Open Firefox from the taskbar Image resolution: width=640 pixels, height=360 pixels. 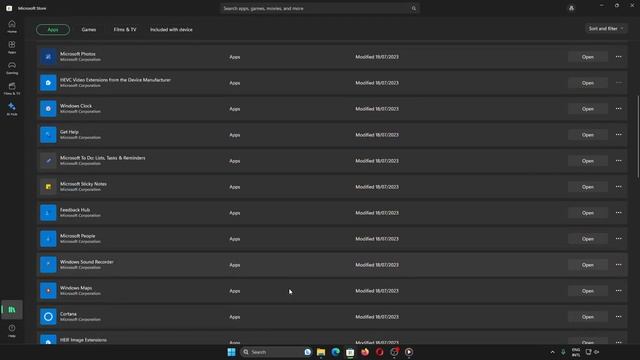tap(365, 352)
